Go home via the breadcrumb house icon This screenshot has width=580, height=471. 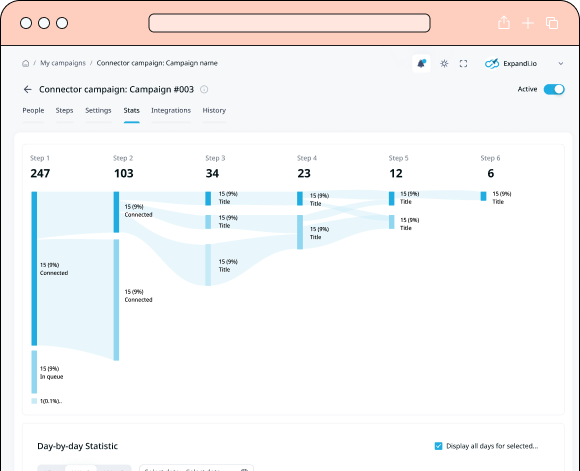coord(26,63)
